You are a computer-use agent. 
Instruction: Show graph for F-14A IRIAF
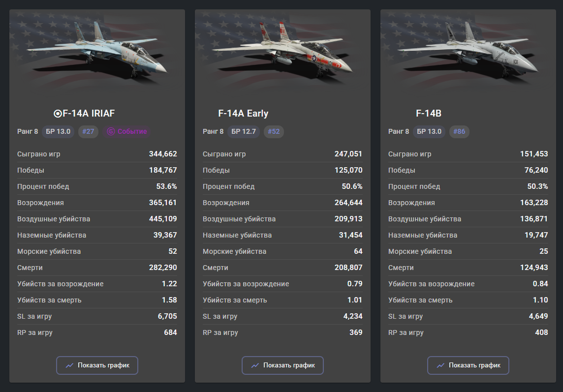tap(97, 365)
